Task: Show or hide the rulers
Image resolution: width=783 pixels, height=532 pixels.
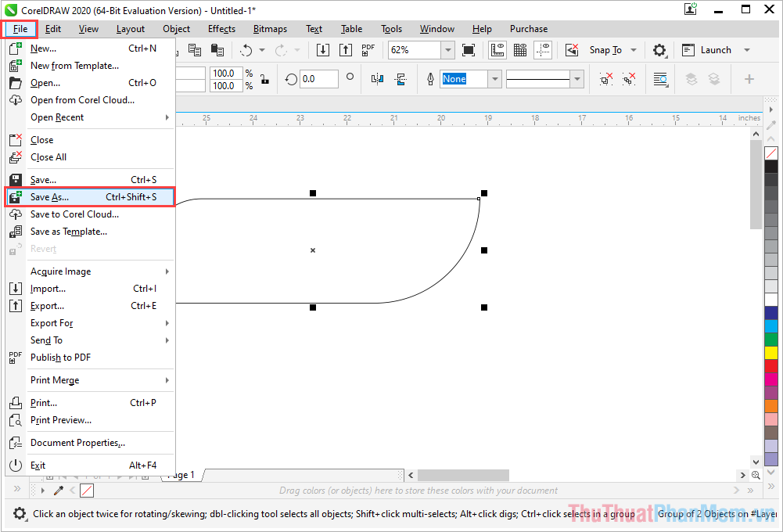Action: 497,49
